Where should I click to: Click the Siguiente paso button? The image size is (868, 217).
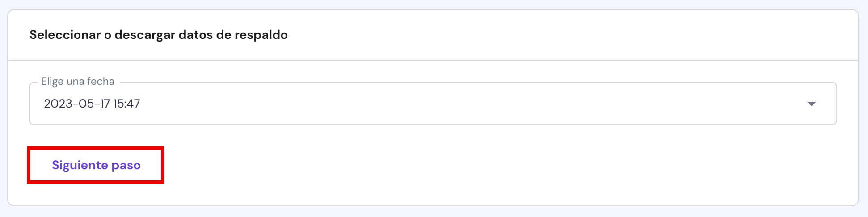pyautogui.click(x=96, y=165)
